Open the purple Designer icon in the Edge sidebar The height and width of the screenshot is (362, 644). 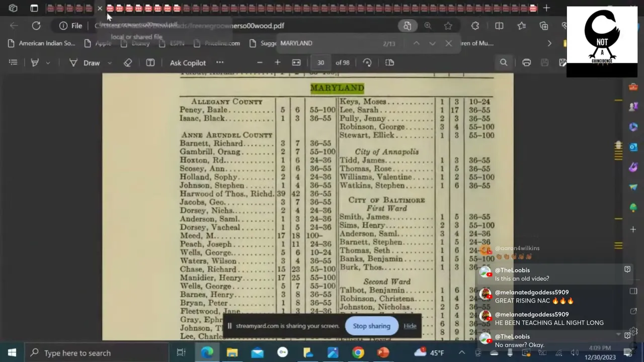pos(633,167)
